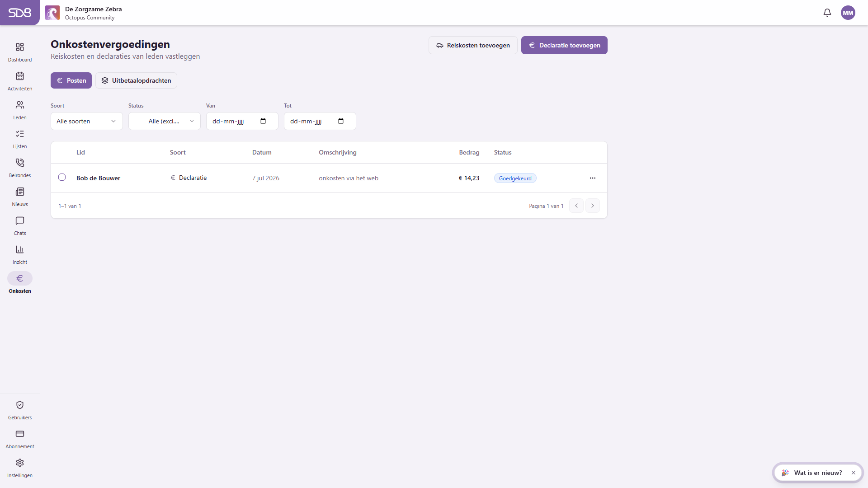Open calendar picker in Tot field
This screenshot has width=868, height=488.
(341, 121)
